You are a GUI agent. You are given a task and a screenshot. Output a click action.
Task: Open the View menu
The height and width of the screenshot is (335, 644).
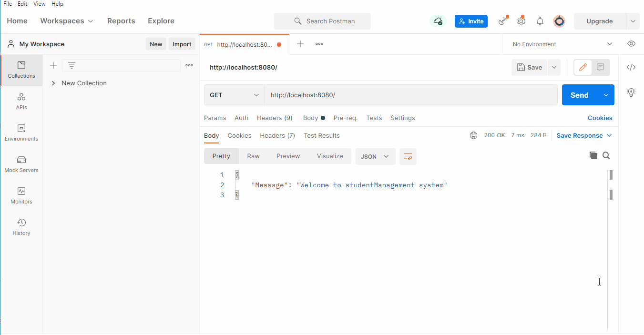click(x=40, y=4)
